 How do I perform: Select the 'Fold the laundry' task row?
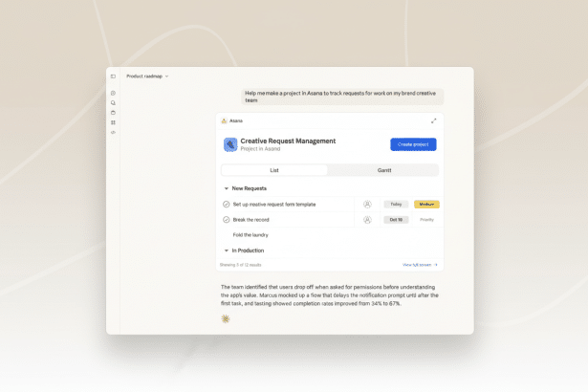pos(330,235)
